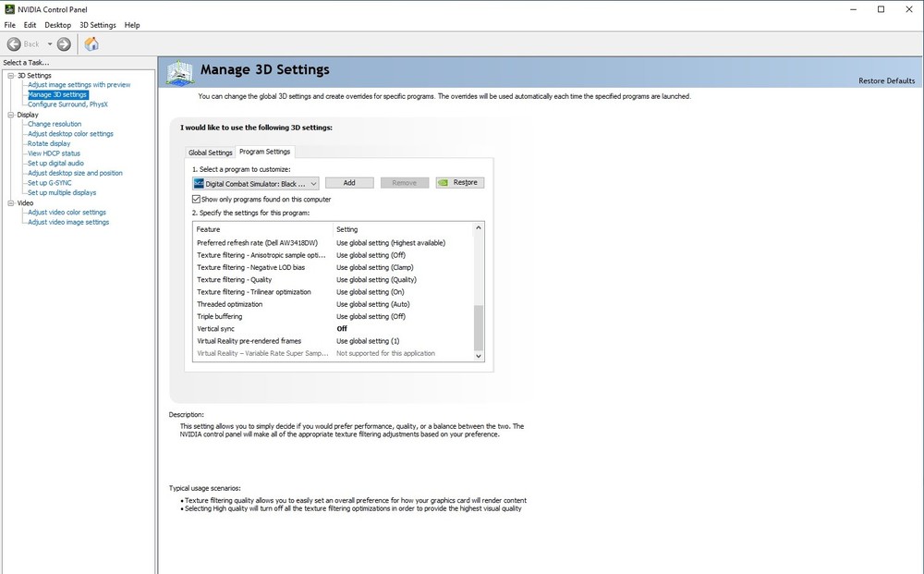
Task: Open the program selection dropdown
Action: pyautogui.click(x=256, y=184)
